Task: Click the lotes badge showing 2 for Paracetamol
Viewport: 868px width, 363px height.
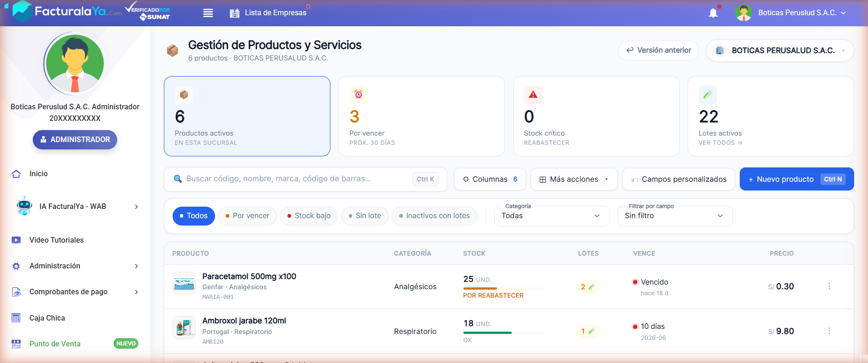Action: pyautogui.click(x=588, y=287)
